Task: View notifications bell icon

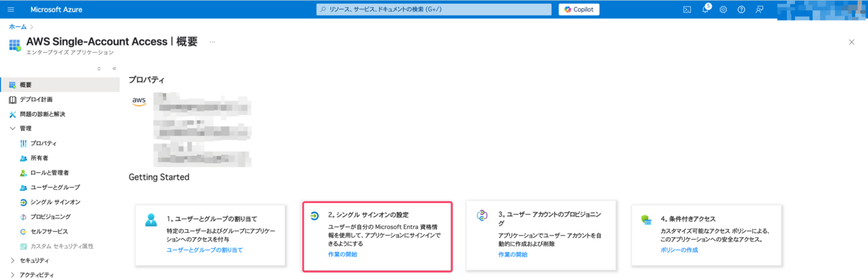Action: coord(705,9)
